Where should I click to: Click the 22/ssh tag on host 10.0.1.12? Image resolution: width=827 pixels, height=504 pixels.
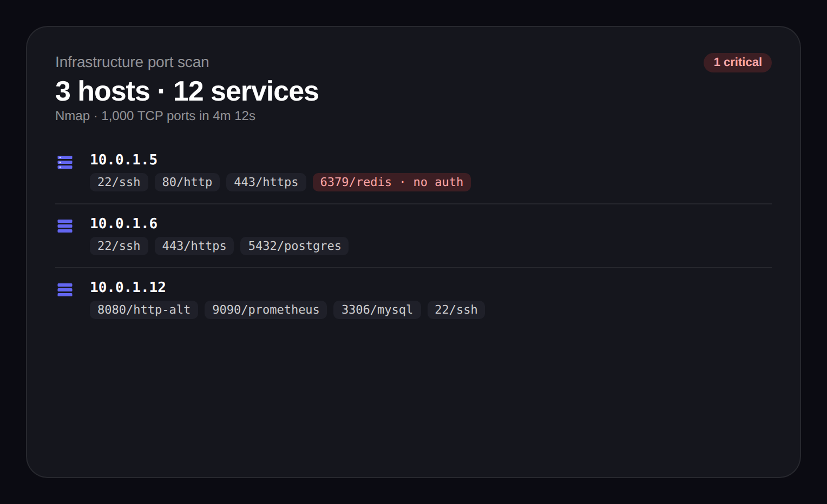click(x=456, y=310)
